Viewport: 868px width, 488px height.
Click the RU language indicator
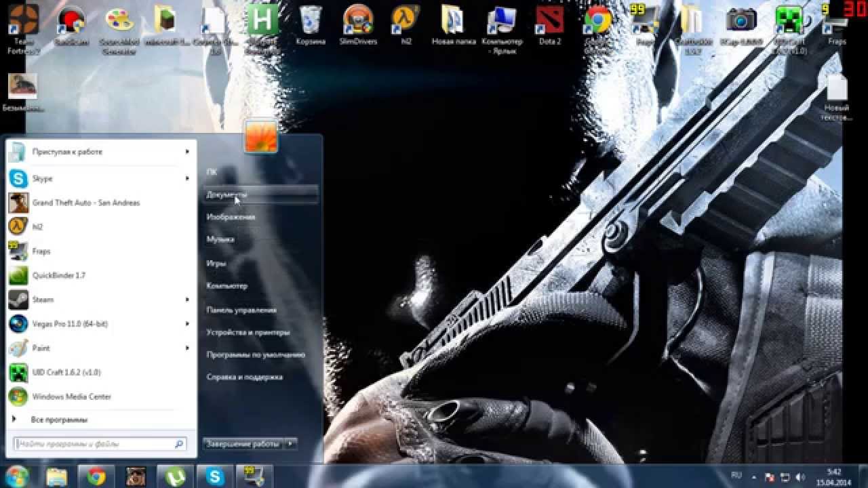coord(736,476)
